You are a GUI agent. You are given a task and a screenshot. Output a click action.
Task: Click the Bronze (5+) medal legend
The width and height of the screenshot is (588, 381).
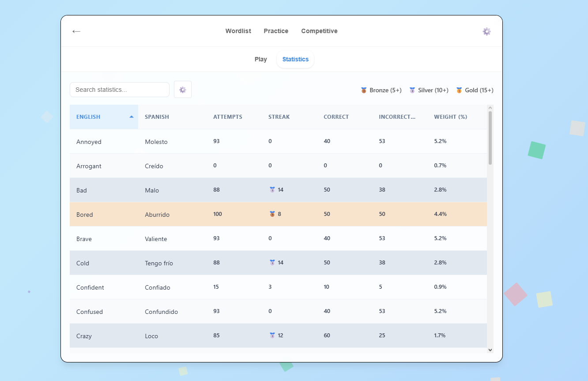click(381, 90)
